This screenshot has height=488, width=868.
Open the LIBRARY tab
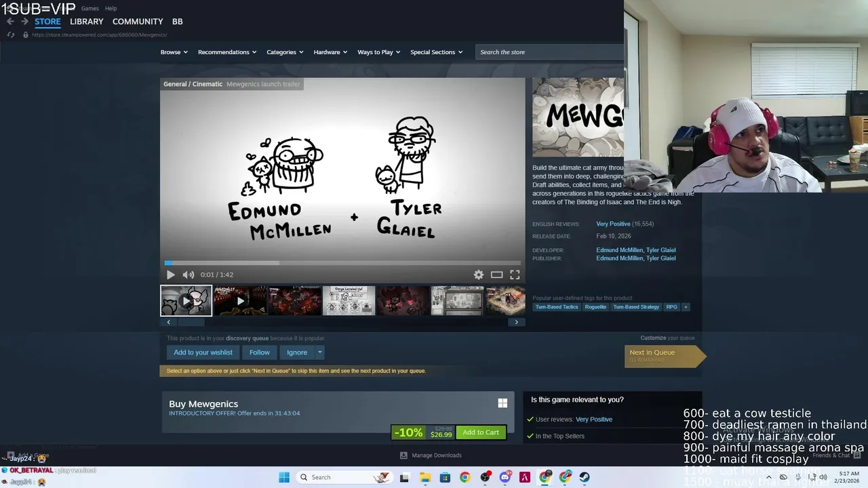[x=87, y=22]
